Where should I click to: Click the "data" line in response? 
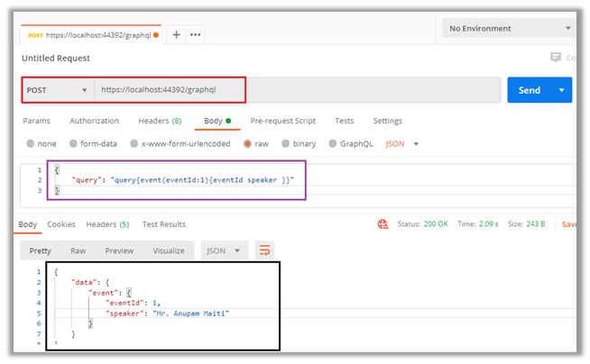pyautogui.click(x=90, y=282)
